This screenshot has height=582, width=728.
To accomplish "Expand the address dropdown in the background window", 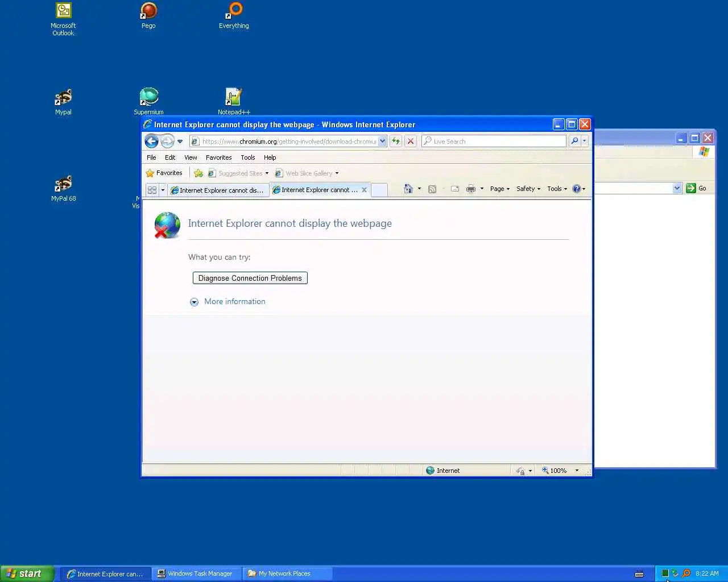I will click(677, 188).
